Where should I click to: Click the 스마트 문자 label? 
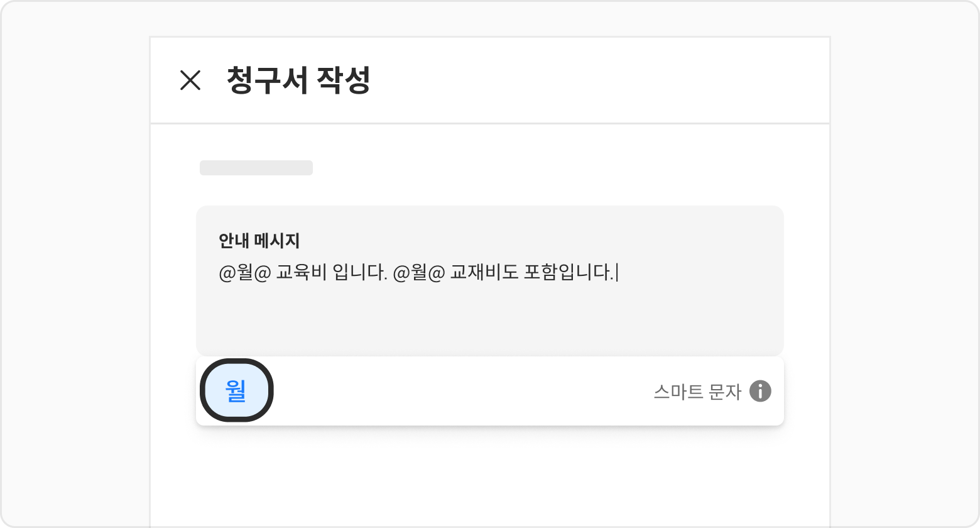pyautogui.click(x=697, y=392)
